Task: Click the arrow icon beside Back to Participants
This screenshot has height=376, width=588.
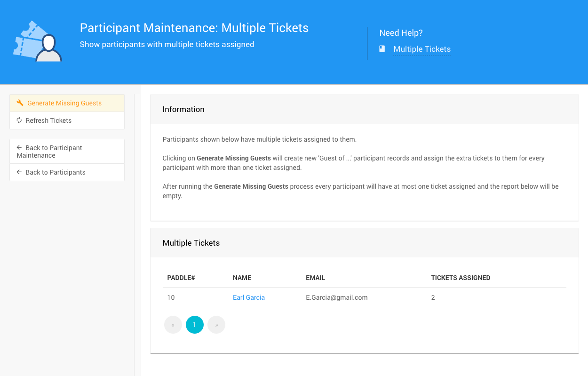Action: [19, 172]
